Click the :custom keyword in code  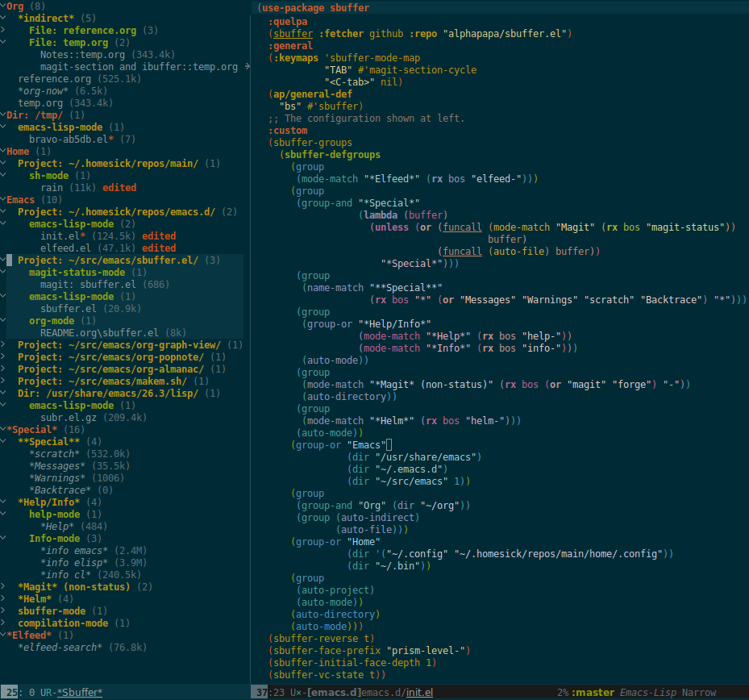288,131
